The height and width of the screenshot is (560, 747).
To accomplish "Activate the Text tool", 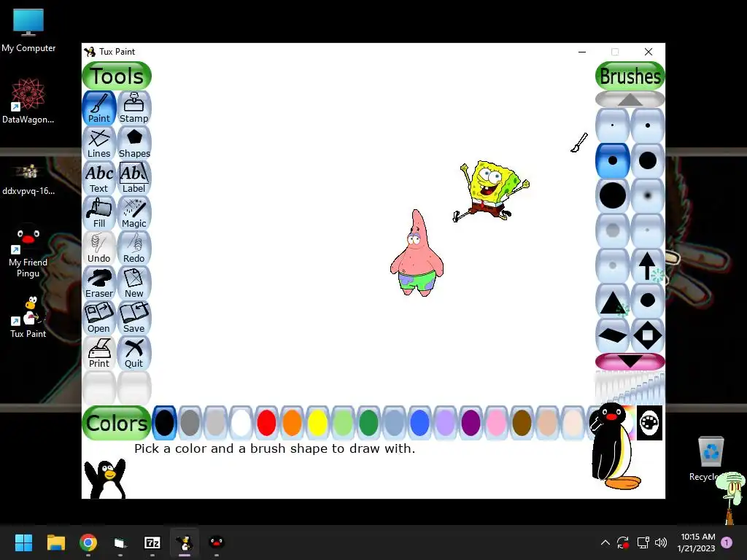I will [99, 178].
